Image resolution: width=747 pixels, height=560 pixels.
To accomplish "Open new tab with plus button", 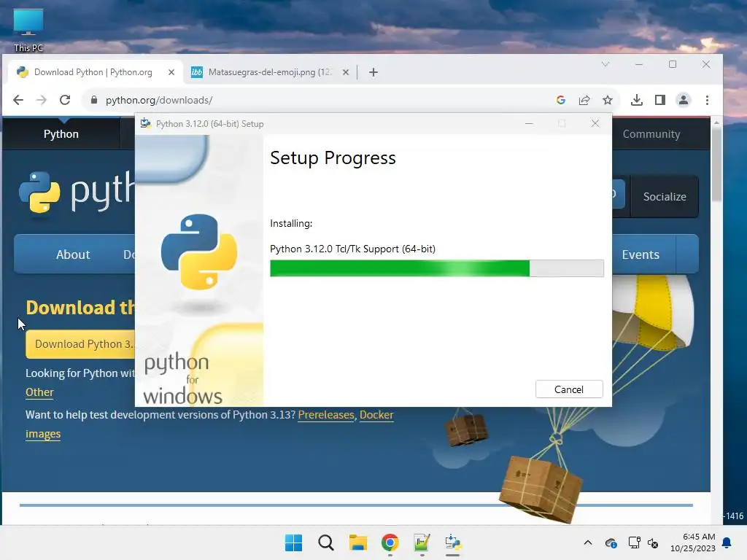I will [373, 72].
